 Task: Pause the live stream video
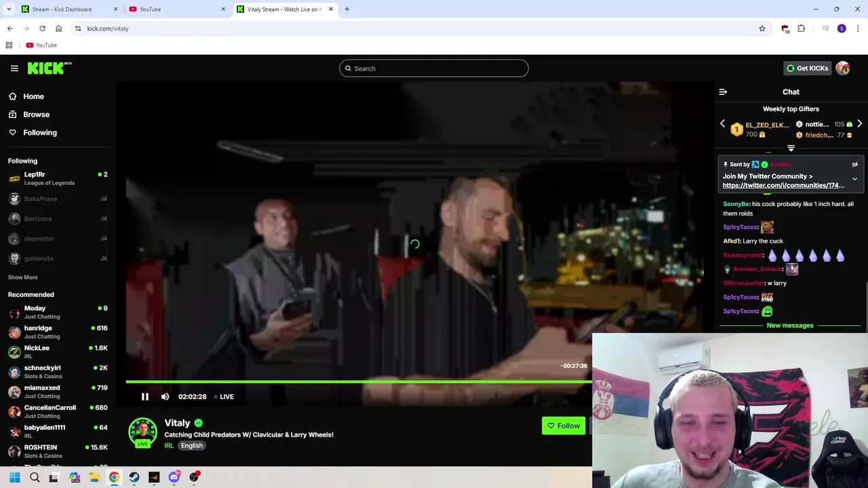(x=144, y=396)
